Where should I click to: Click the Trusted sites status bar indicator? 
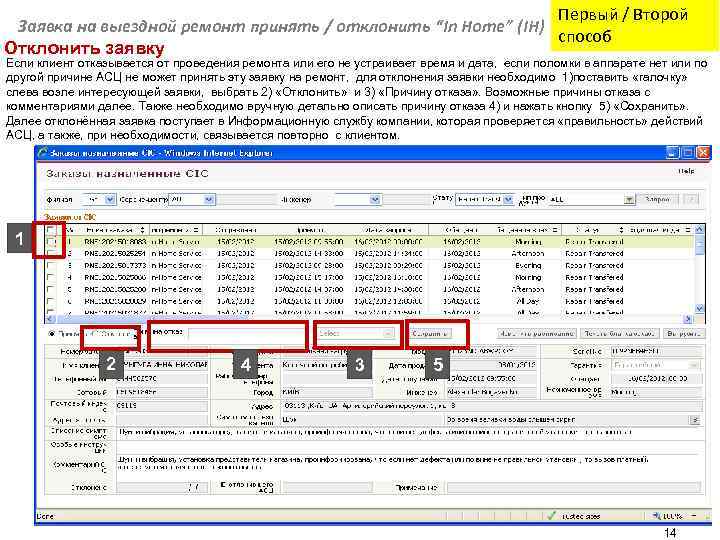pos(574,516)
